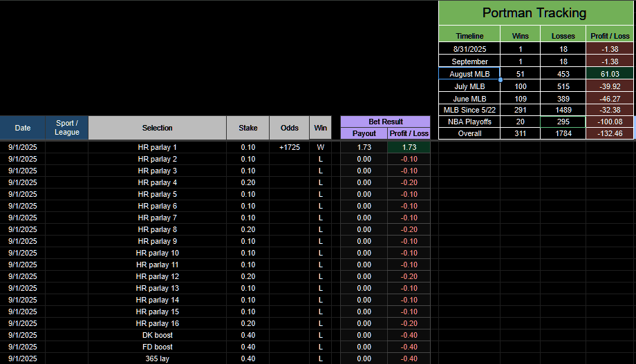The image size is (636, 364).
Task: Select stake 0.20 for HR parlay 4
Action: 247,182
